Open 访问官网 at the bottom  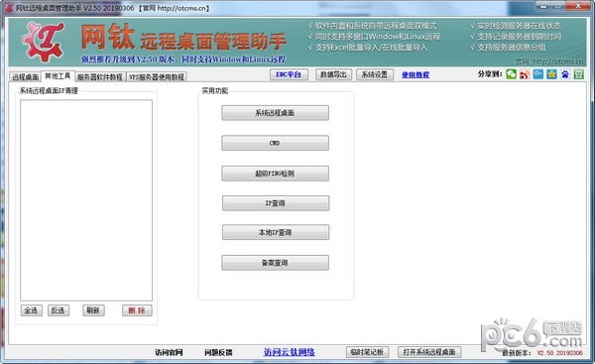(169, 353)
